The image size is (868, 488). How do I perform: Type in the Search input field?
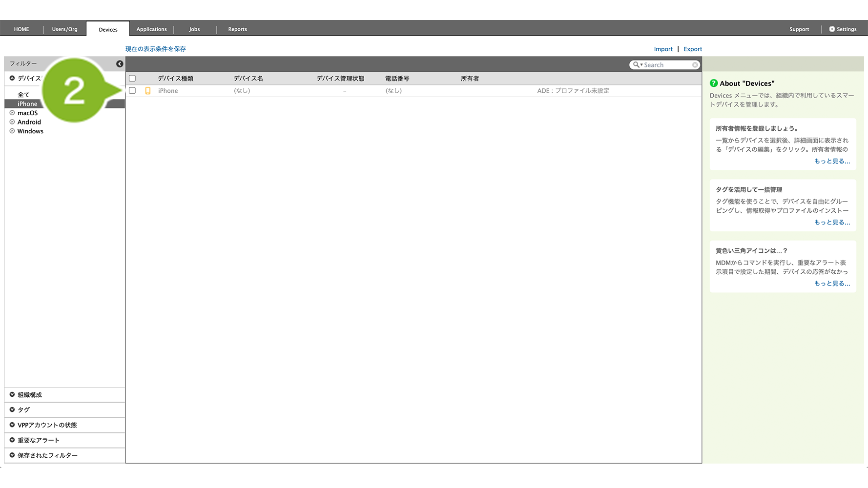(x=666, y=65)
